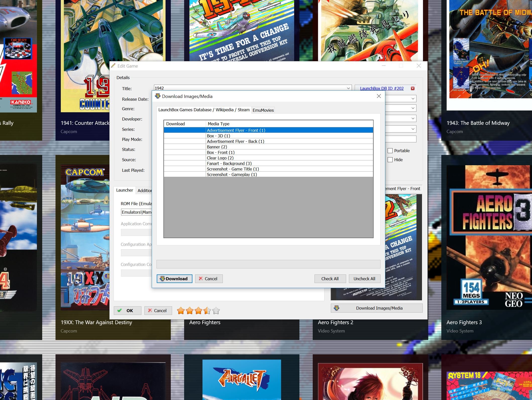This screenshot has height=400, width=532.
Task: Tick download checkbox for Advertisement Flyer - Front
Action: click(185, 130)
